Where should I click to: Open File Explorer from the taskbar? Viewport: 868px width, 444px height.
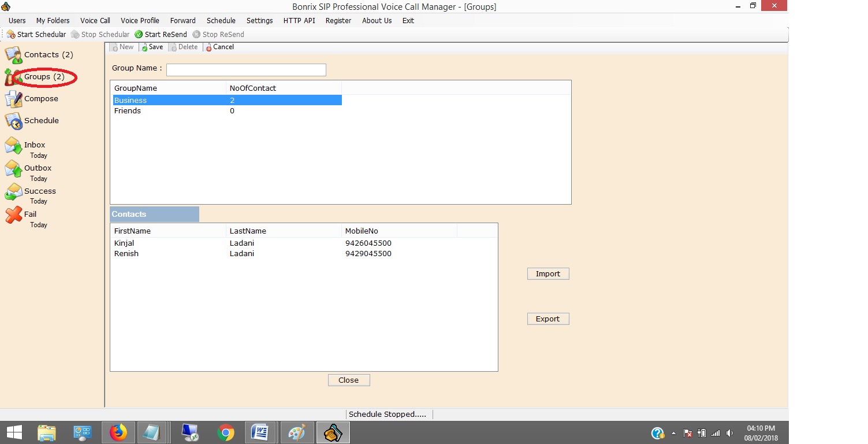tap(47, 432)
